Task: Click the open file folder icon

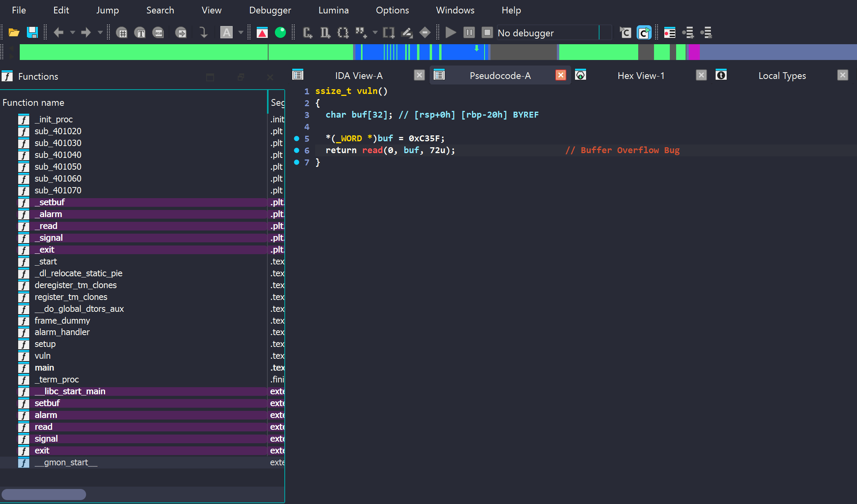Action: click(14, 33)
